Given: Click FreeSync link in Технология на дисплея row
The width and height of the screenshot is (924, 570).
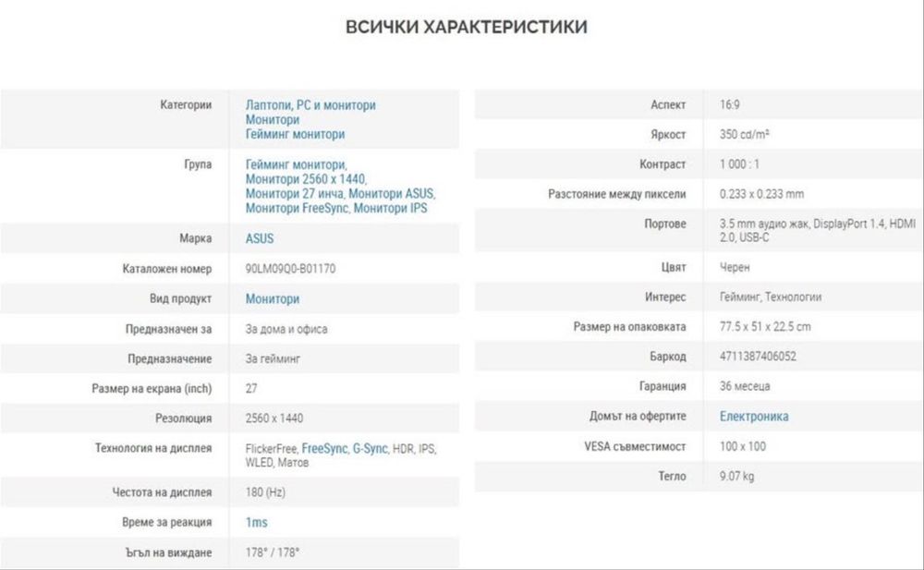Looking at the screenshot, I should click(323, 448).
